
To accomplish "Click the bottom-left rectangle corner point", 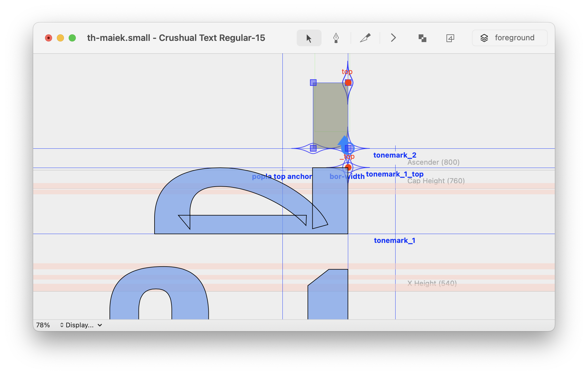I will [313, 148].
